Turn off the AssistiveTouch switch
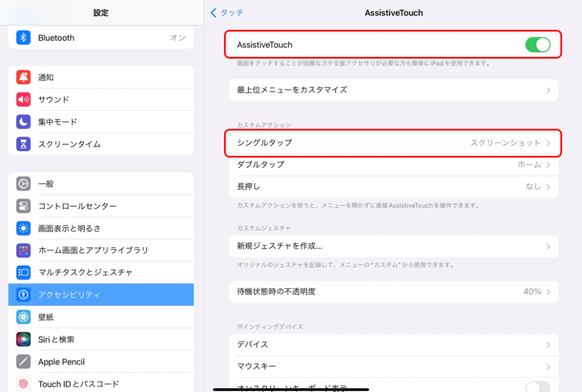The height and width of the screenshot is (392, 582). pos(538,45)
